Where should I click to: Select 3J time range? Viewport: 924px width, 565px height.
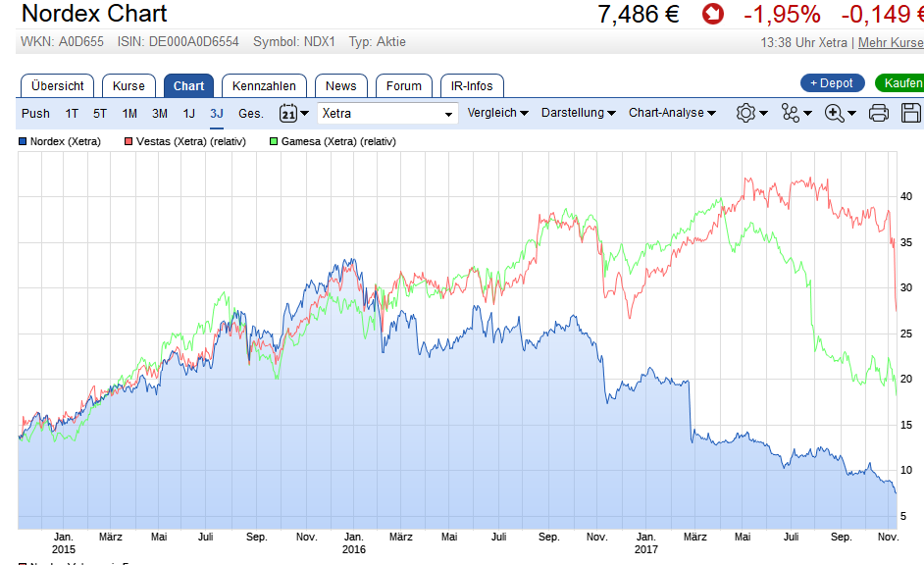pyautogui.click(x=216, y=113)
